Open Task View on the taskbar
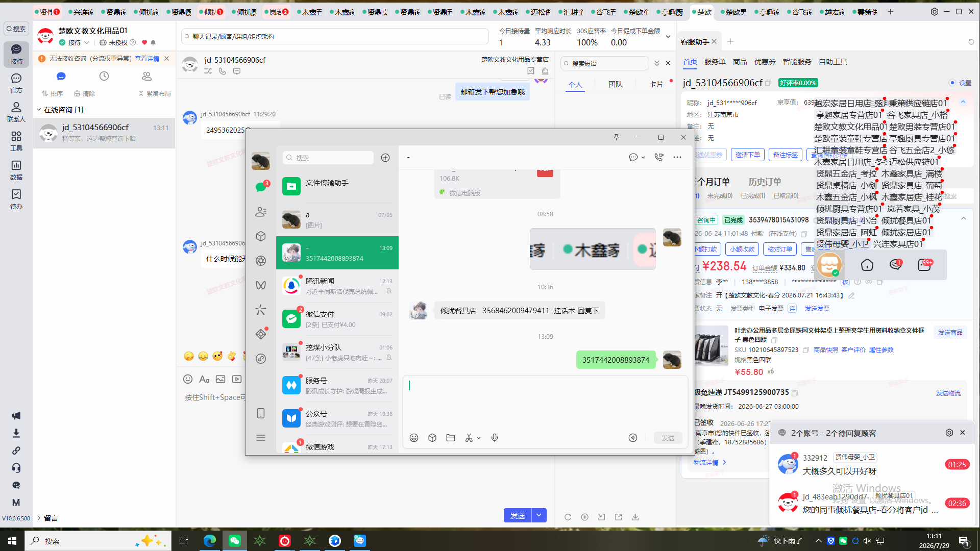Viewport: 980px width, 551px height. [x=184, y=541]
